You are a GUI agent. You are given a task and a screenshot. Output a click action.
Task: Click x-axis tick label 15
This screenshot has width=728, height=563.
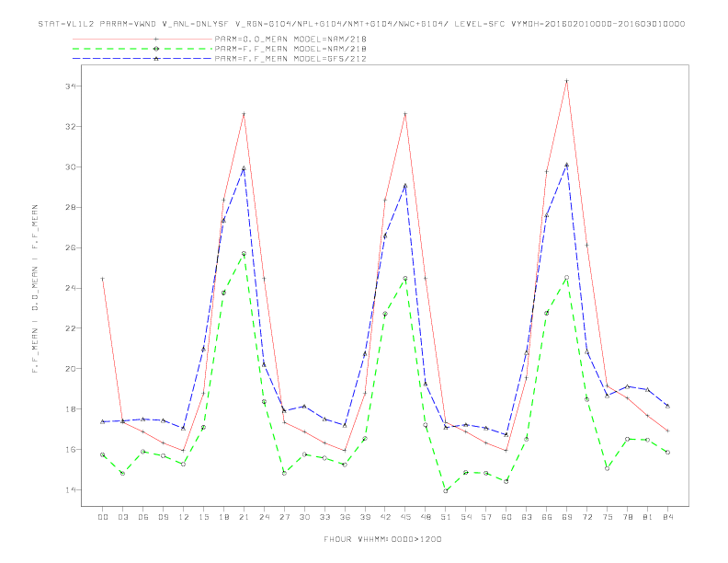click(203, 517)
